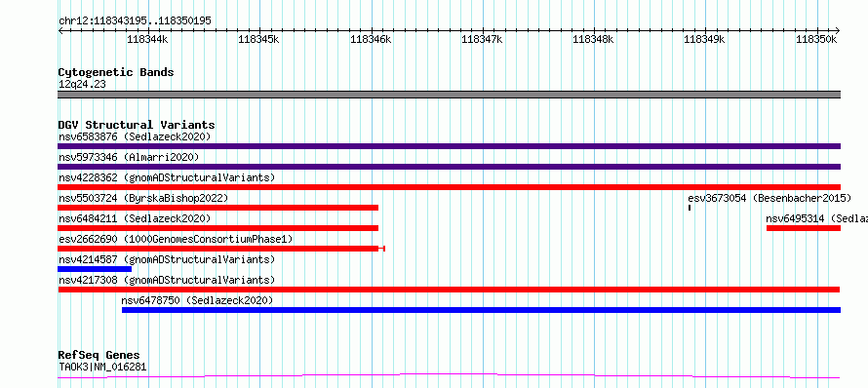
Task: Click the 118344k ruler position
Action: [148, 39]
